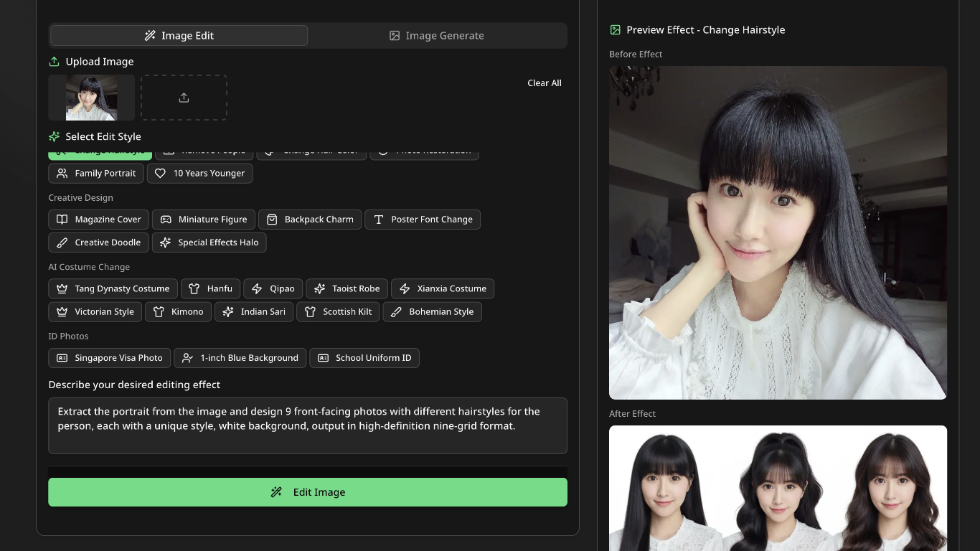This screenshot has height=551, width=980.
Task: Click the upload image placeholder box
Action: point(184,98)
